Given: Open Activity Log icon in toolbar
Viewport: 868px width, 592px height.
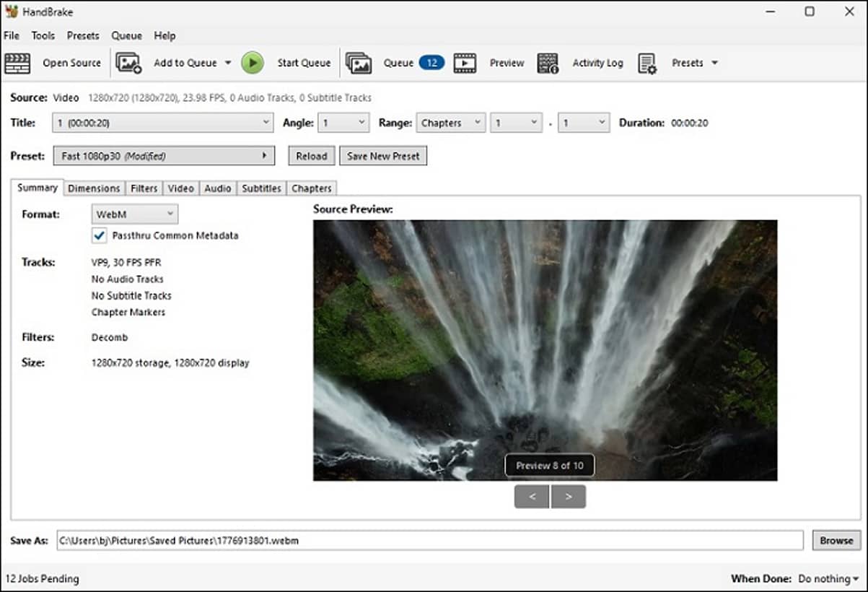Looking at the screenshot, I should pos(548,63).
